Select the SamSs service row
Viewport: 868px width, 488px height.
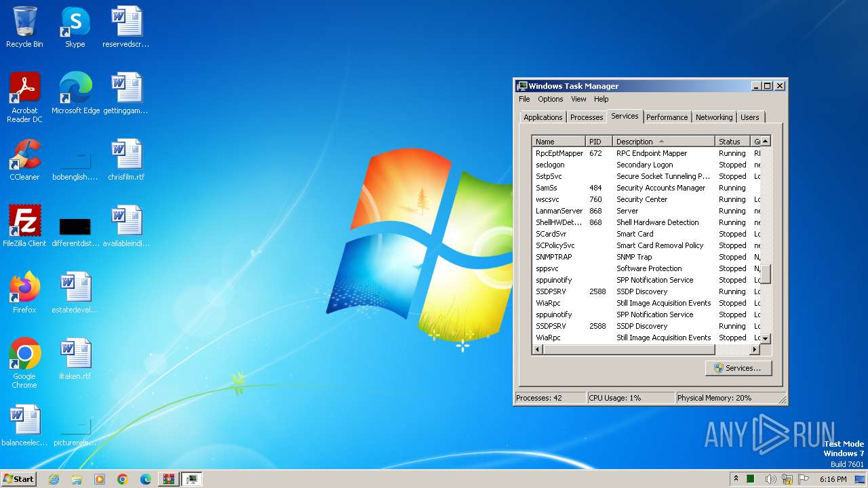(x=646, y=188)
